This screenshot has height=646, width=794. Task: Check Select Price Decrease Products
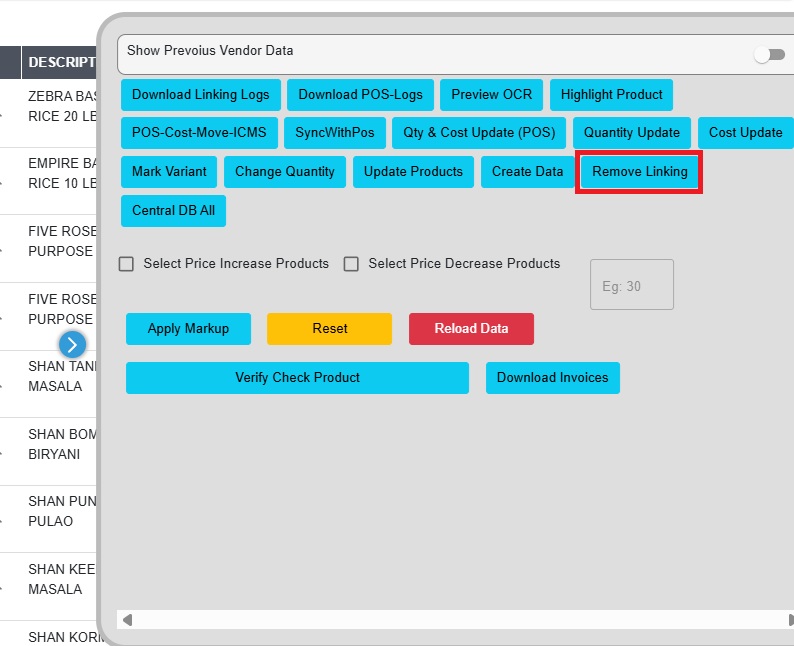click(351, 264)
